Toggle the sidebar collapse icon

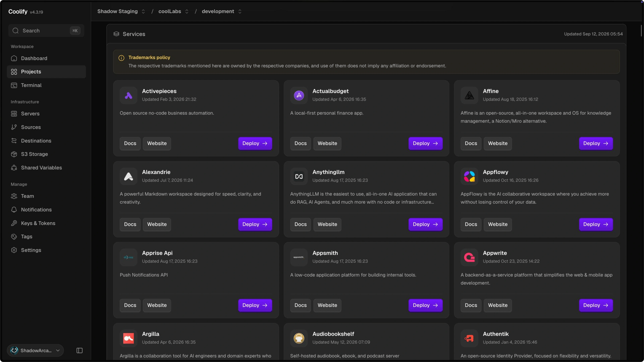pyautogui.click(x=79, y=350)
